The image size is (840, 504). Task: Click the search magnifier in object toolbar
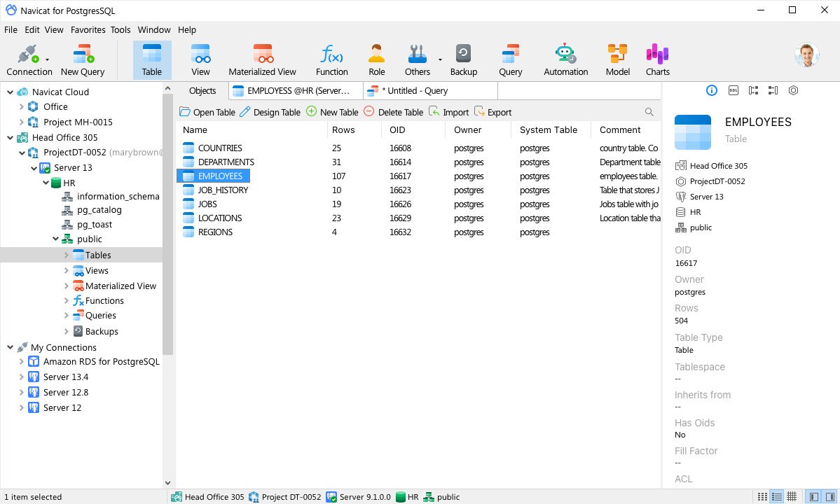click(649, 112)
